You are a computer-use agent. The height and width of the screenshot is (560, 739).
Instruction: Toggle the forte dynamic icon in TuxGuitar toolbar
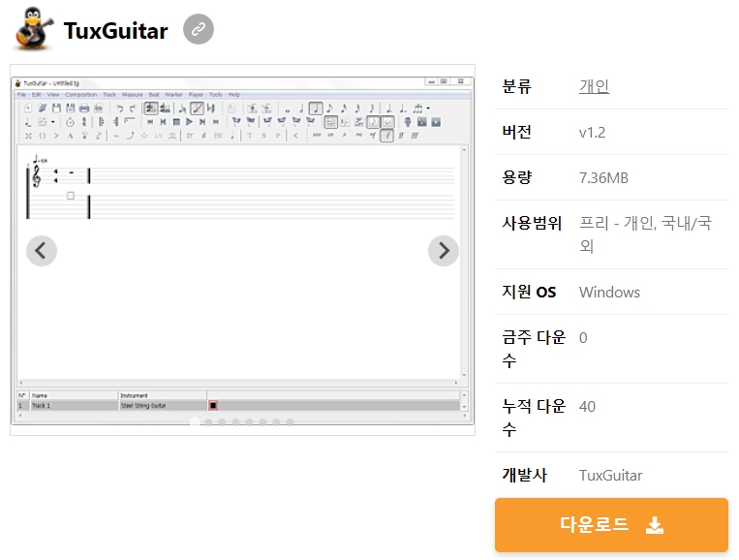tap(387, 136)
